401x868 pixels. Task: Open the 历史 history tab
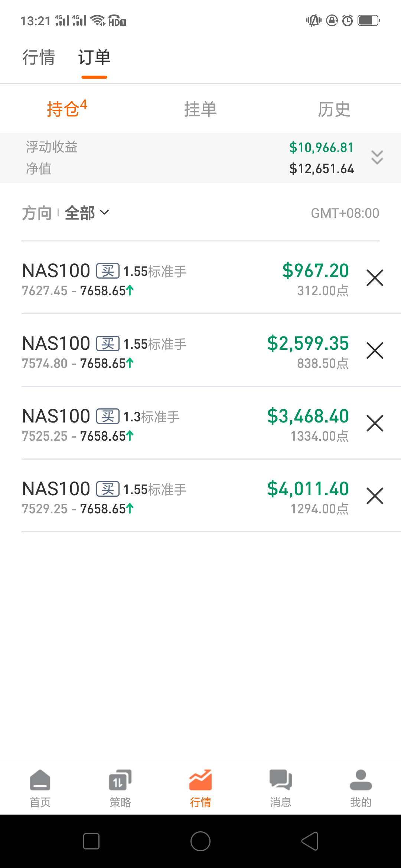(x=334, y=109)
